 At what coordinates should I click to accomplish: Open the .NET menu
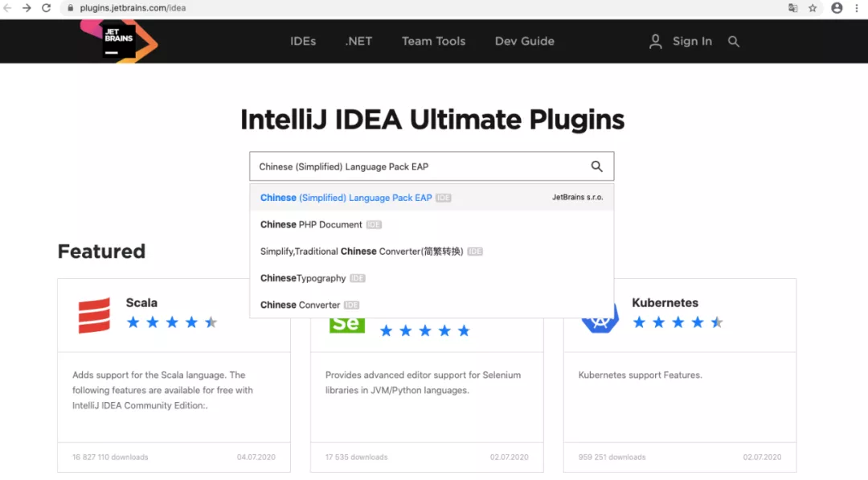click(358, 42)
